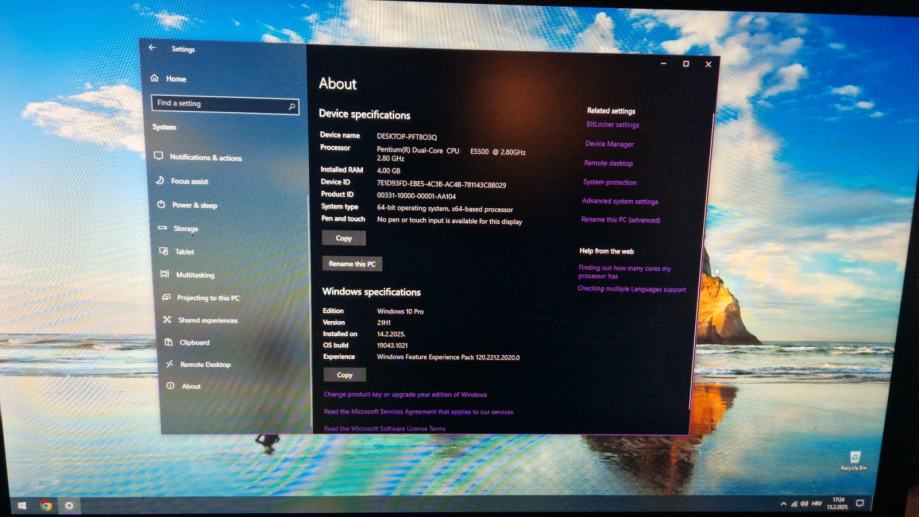
Task: Read the Microsoft Software License Terms link
Action: pyautogui.click(x=384, y=428)
